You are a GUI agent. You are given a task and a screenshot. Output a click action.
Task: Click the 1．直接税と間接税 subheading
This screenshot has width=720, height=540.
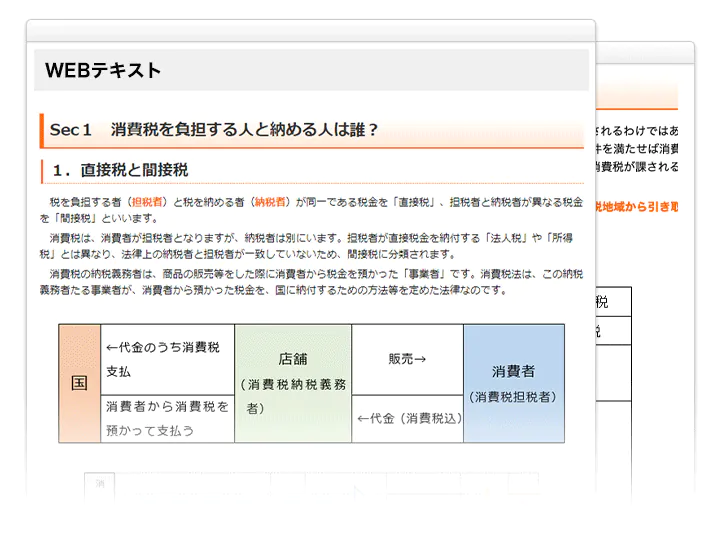click(x=120, y=170)
